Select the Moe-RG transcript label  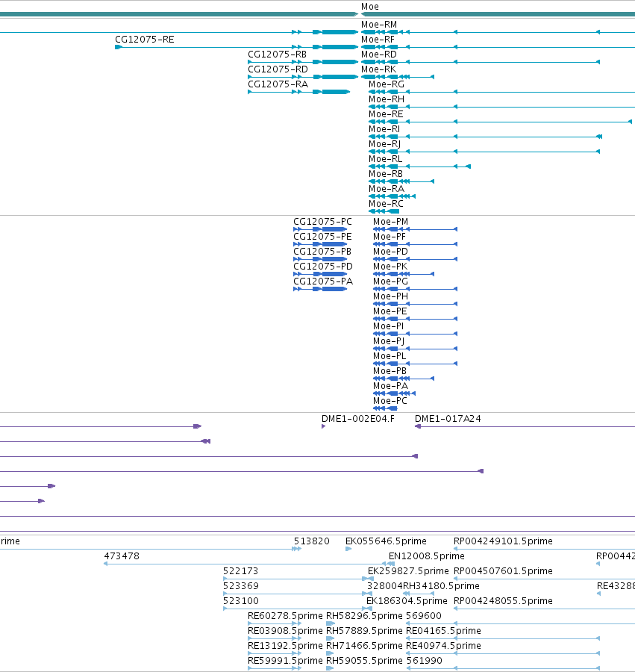point(387,84)
